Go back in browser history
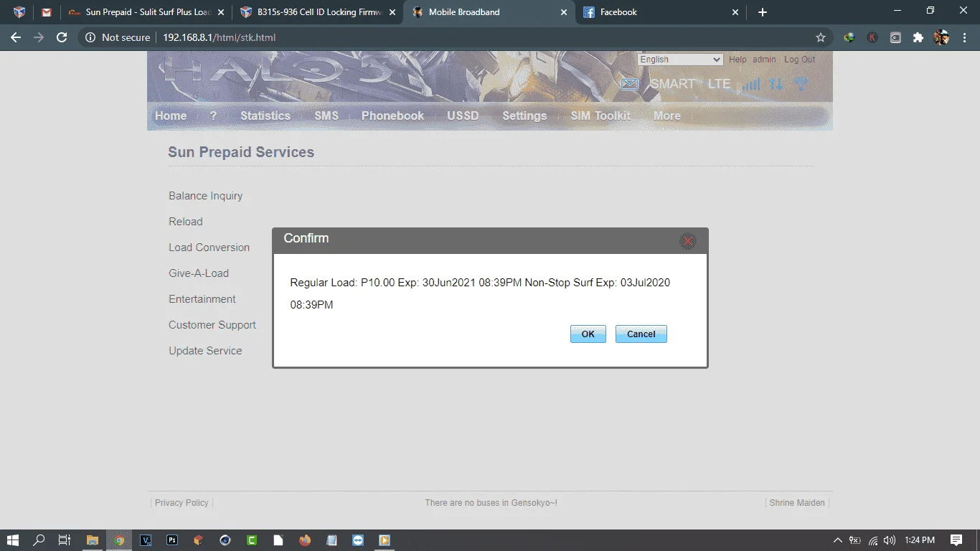 [16, 37]
